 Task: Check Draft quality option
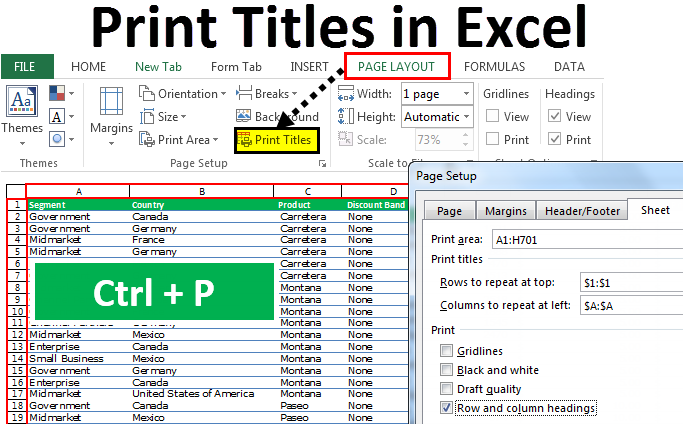[446, 388]
